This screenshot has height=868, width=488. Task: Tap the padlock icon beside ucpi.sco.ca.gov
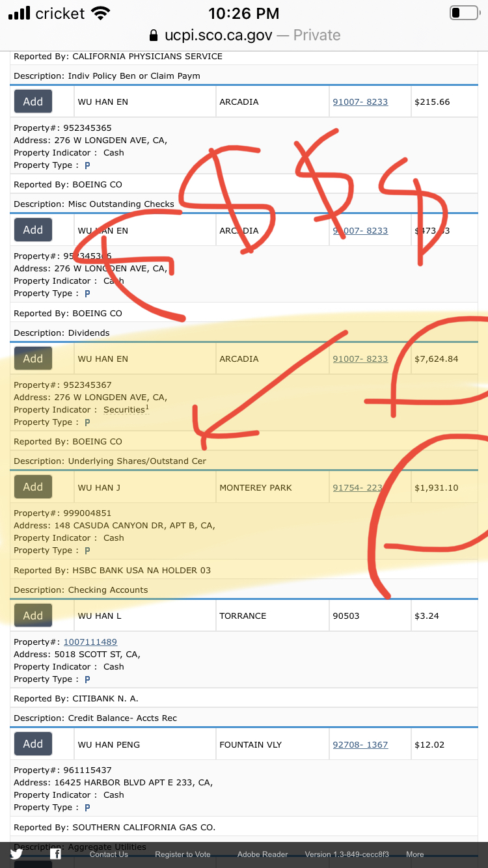pos(154,35)
